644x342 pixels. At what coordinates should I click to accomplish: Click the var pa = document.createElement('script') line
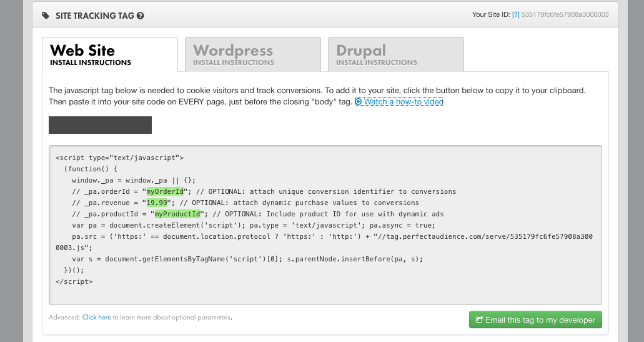(254, 225)
